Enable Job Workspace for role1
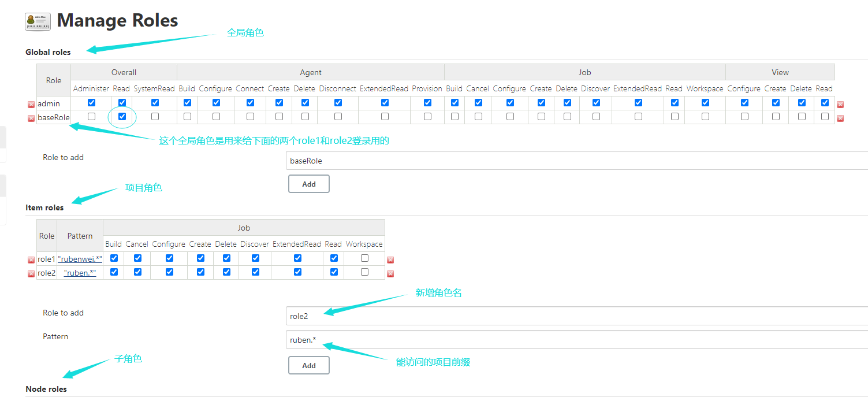Image resolution: width=868 pixels, height=397 pixels. [364, 258]
